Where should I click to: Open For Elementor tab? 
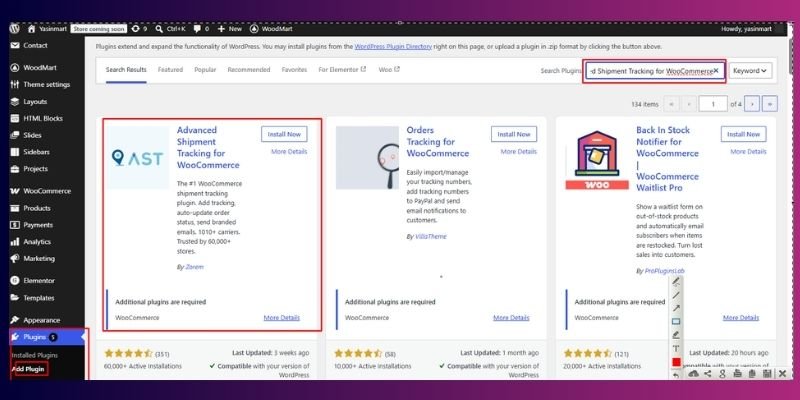click(342, 70)
